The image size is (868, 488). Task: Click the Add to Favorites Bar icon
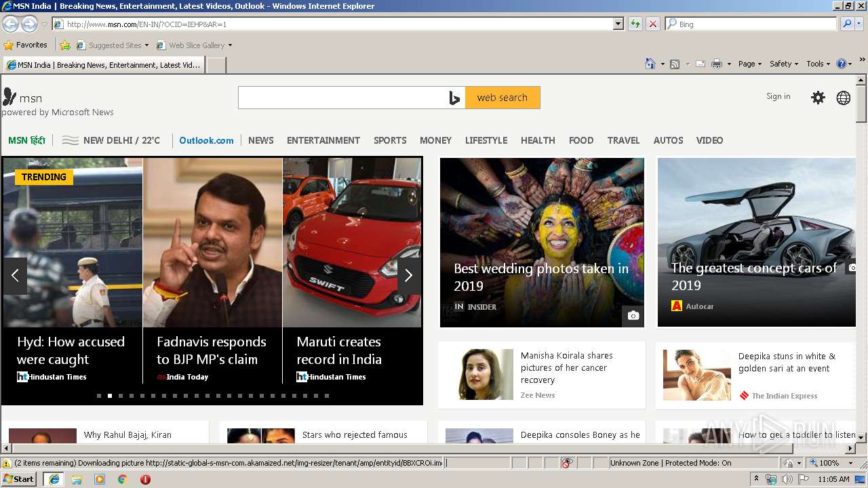click(65, 45)
